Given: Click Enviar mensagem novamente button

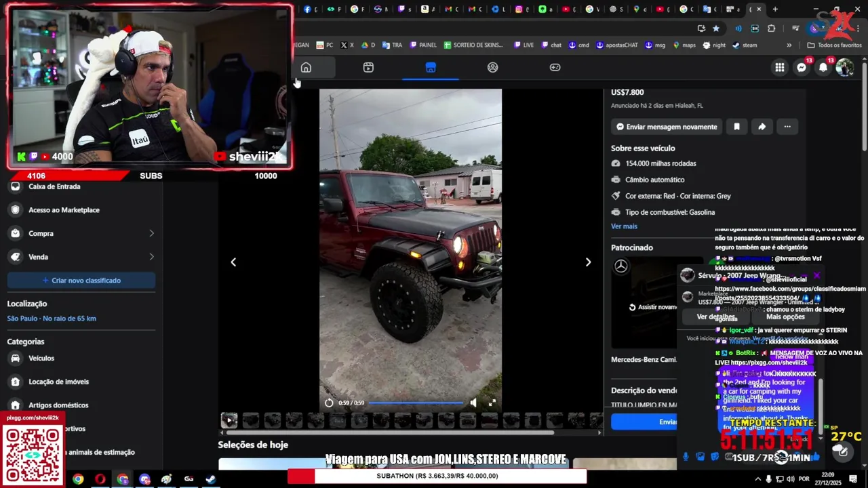Looking at the screenshot, I should pos(667,127).
